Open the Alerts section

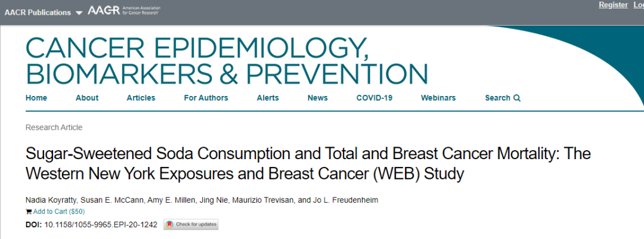pyautogui.click(x=268, y=98)
